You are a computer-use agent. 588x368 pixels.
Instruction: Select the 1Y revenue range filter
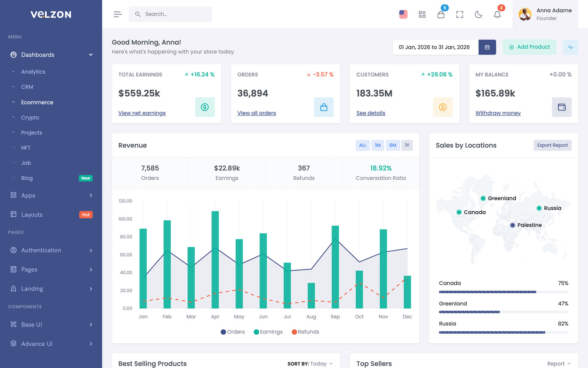[407, 145]
